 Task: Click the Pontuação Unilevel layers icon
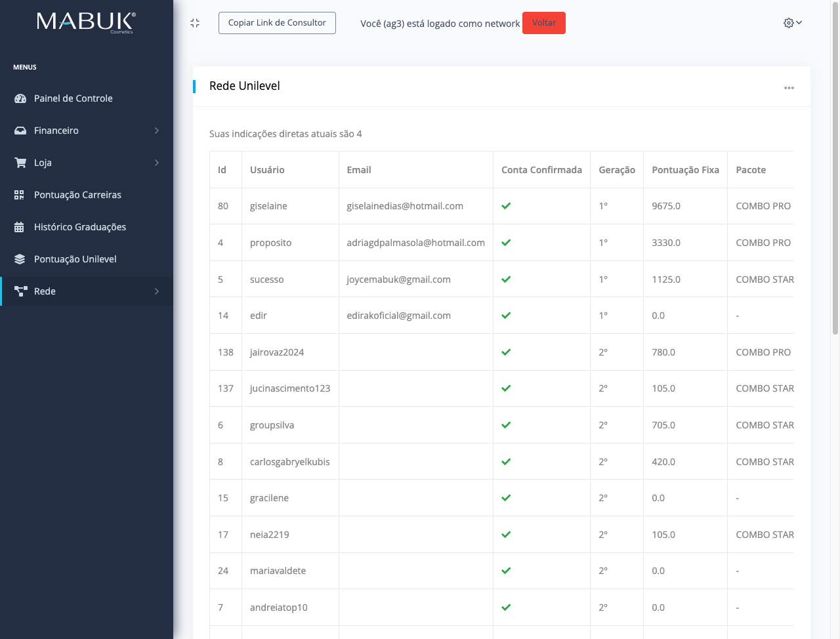pyautogui.click(x=20, y=259)
